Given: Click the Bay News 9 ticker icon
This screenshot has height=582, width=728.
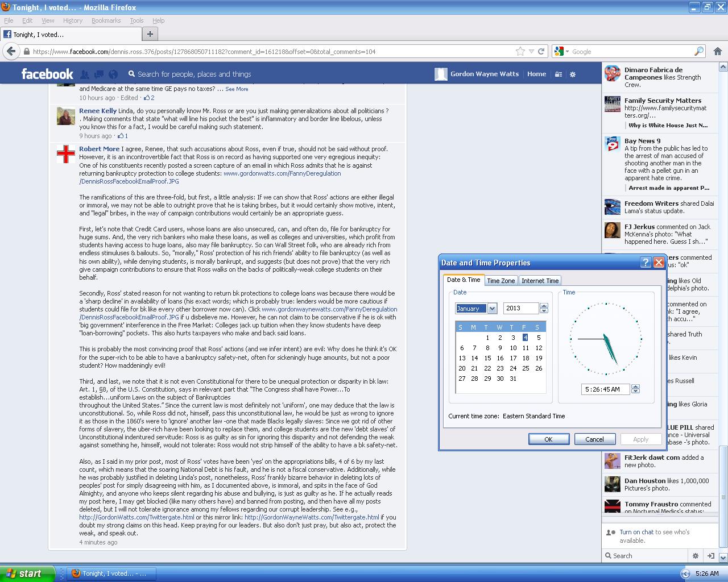Looking at the screenshot, I should tap(613, 144).
